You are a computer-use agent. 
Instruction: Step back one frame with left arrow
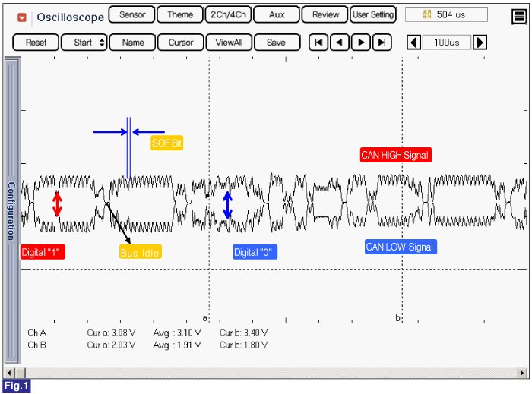click(339, 43)
